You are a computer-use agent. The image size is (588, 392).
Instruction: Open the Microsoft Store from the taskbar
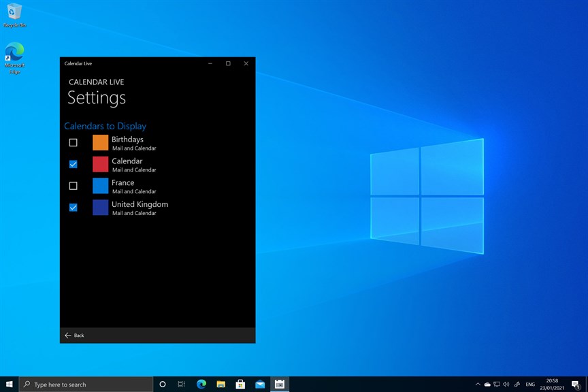(240, 384)
